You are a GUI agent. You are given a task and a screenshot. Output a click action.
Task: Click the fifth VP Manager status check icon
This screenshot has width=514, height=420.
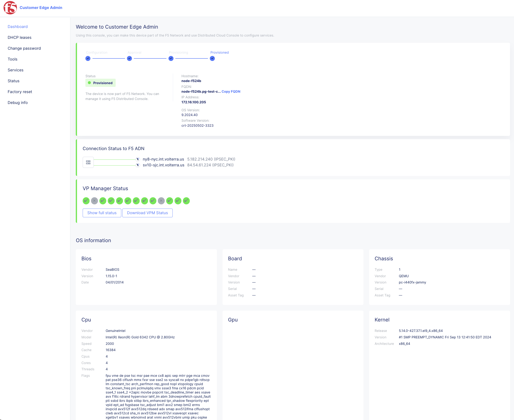pos(120,201)
